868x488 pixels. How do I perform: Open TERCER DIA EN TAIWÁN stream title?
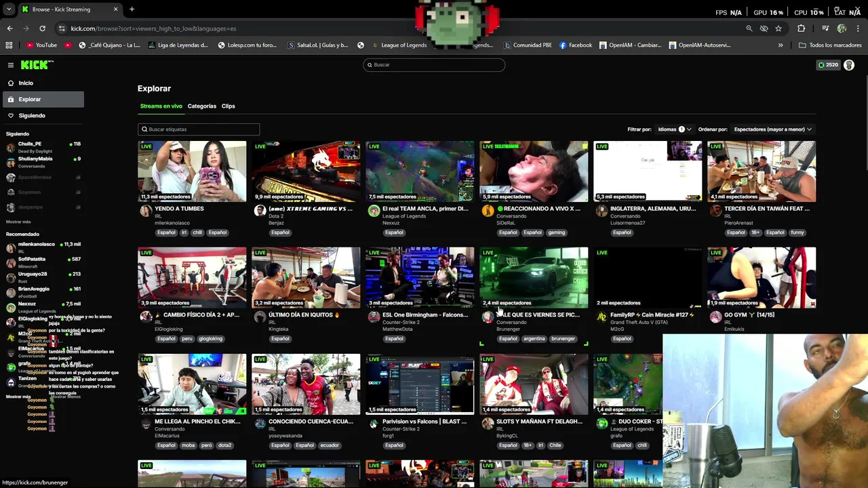pyautogui.click(x=767, y=209)
